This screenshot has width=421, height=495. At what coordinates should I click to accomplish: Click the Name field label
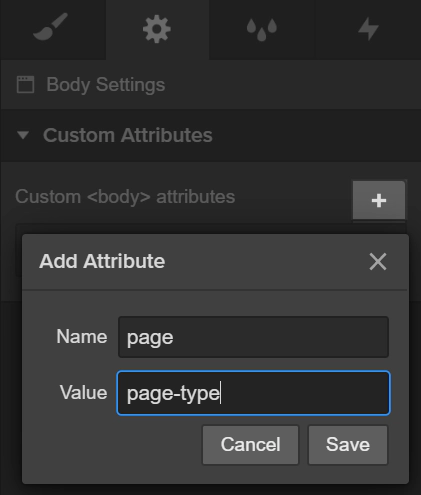coord(82,336)
